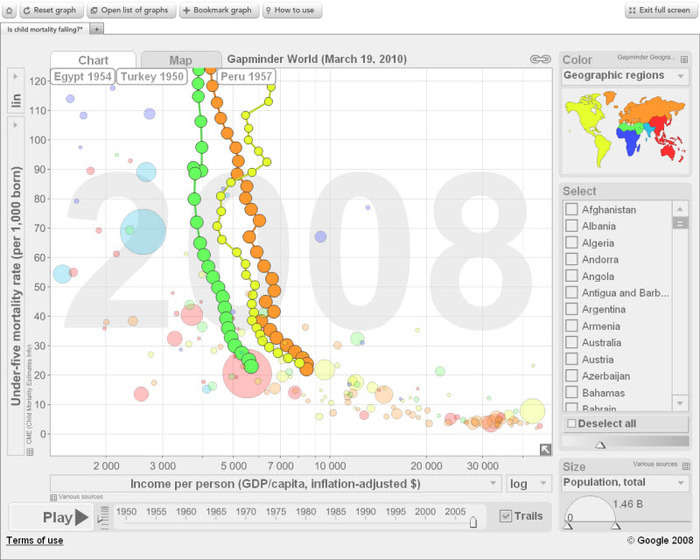Click the X-axis Various sources grid icon
The image size is (700, 560).
pyautogui.click(x=53, y=497)
